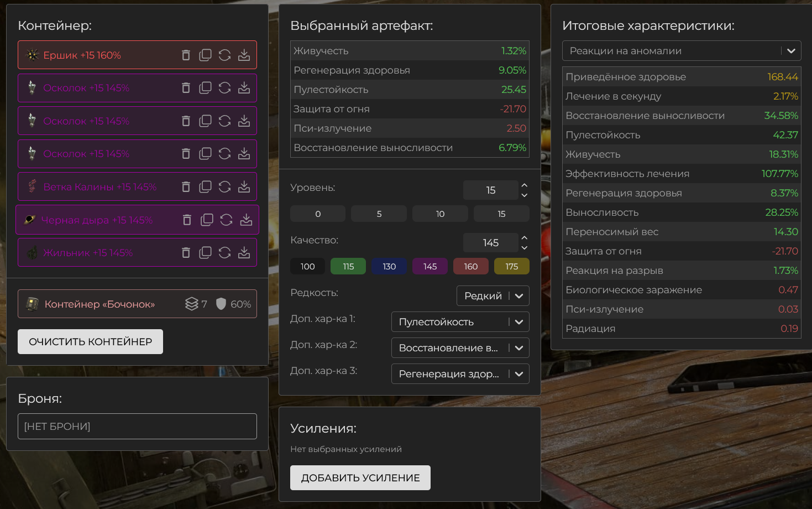
Task: Expand the Реакции на аномалии dropdown
Action: pyautogui.click(x=681, y=51)
